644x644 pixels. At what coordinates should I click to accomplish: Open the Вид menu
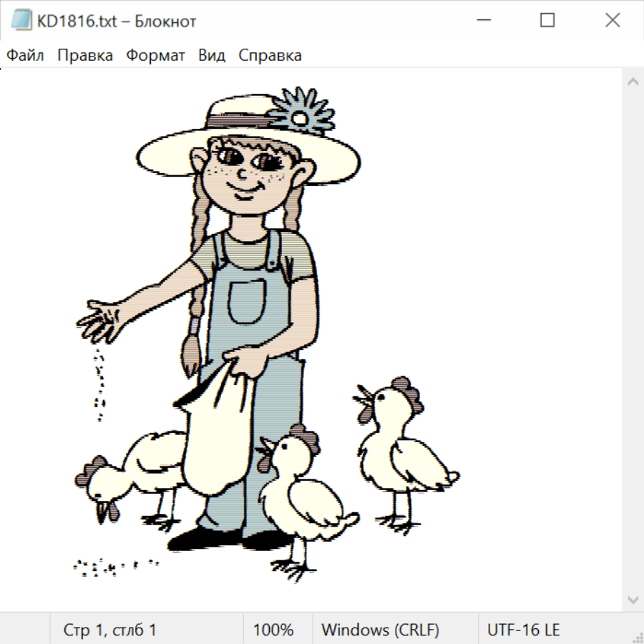point(212,55)
